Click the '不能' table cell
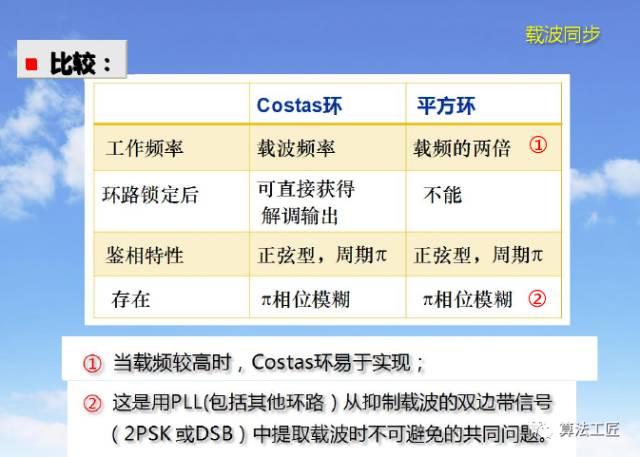The width and height of the screenshot is (640, 457). (443, 195)
